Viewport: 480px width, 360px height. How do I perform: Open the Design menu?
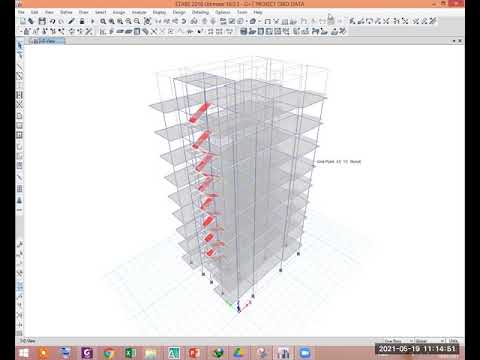[179, 12]
